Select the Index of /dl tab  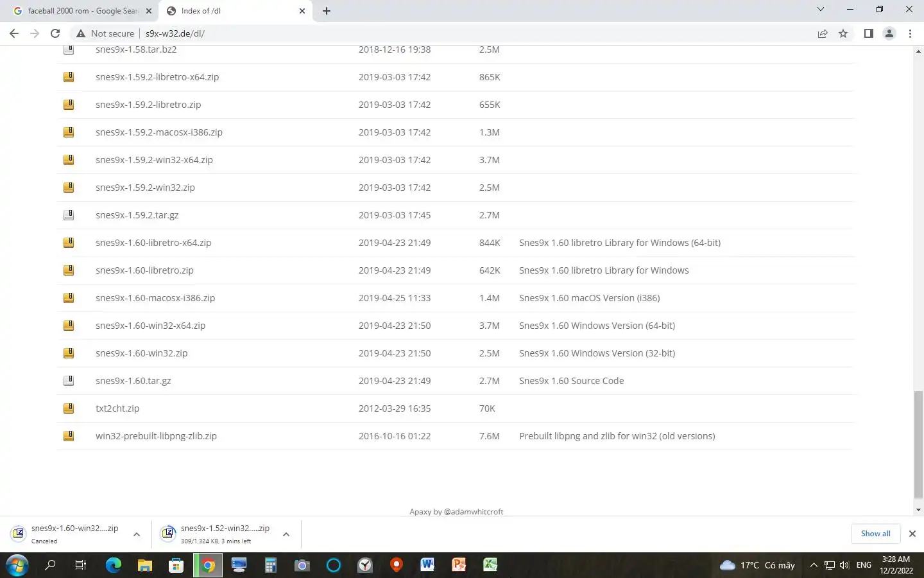[x=234, y=11]
